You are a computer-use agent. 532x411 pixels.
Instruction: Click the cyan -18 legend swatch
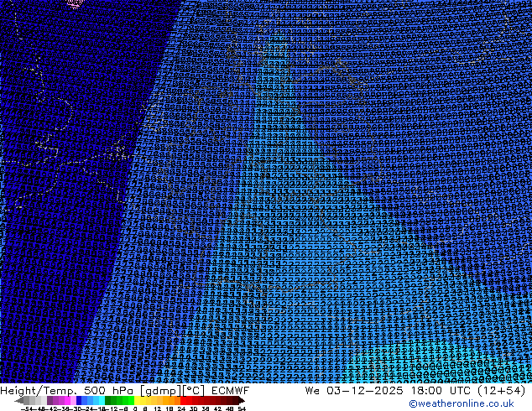point(102,400)
